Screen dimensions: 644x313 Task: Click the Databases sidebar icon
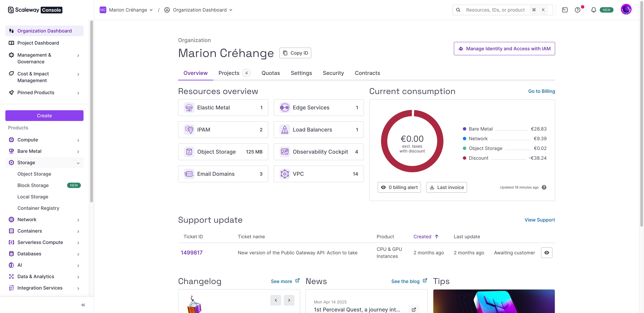11,254
